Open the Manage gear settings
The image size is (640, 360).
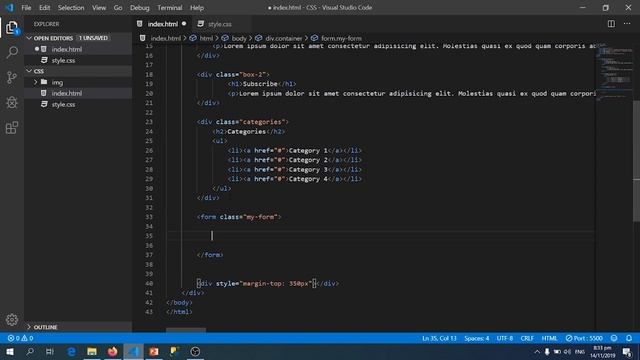coord(12,320)
